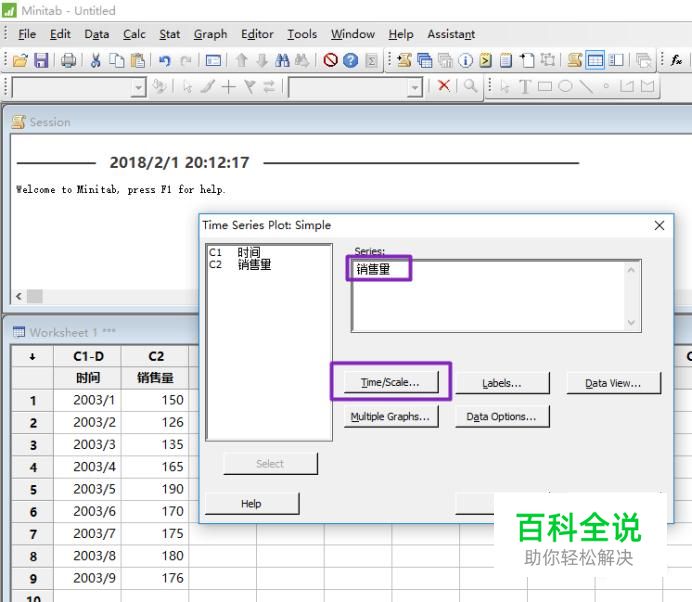692x602 pixels.
Task: Click inside the Series input box
Action: click(496, 296)
